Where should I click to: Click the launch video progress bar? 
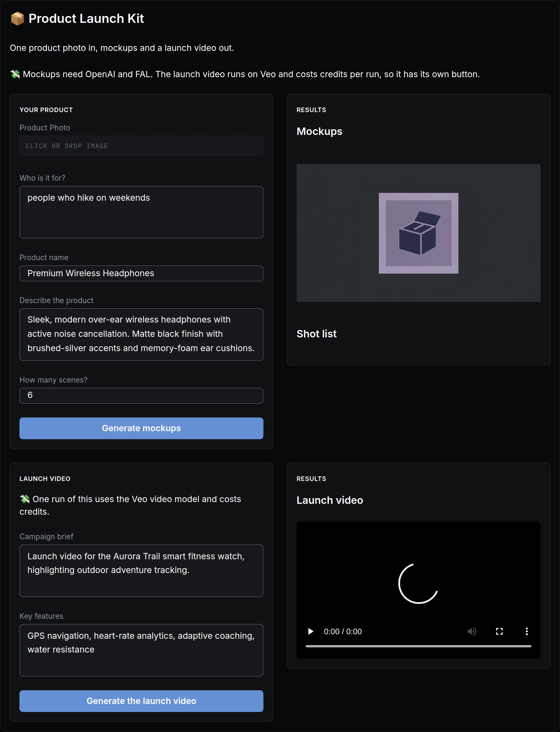[418, 646]
